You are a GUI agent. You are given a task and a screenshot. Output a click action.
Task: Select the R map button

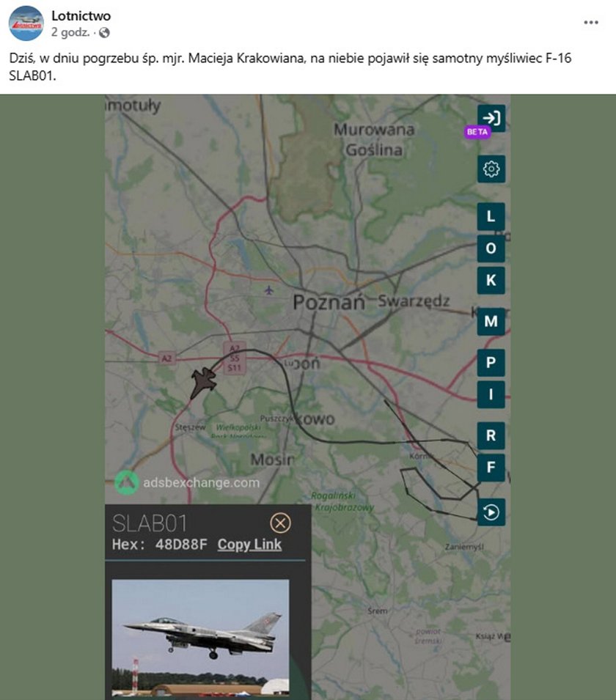[491, 435]
